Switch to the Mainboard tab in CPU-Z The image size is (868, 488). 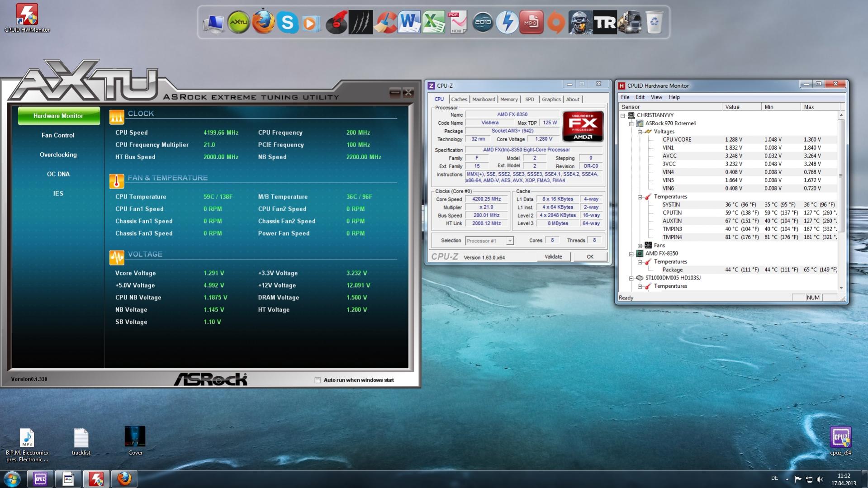pos(484,99)
